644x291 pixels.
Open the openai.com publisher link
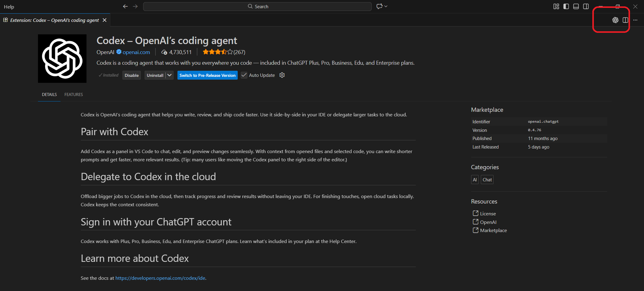(x=136, y=52)
